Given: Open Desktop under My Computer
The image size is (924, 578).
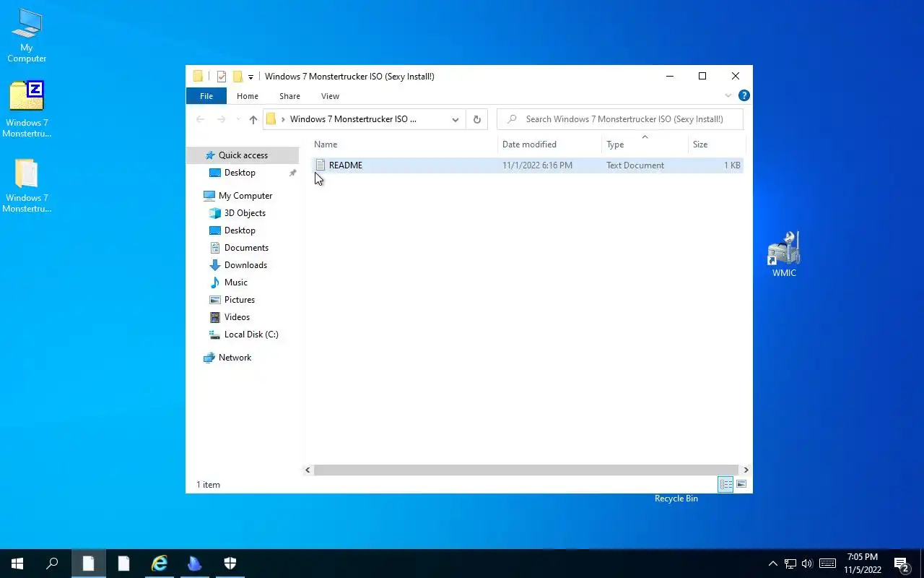Looking at the screenshot, I should click(240, 230).
